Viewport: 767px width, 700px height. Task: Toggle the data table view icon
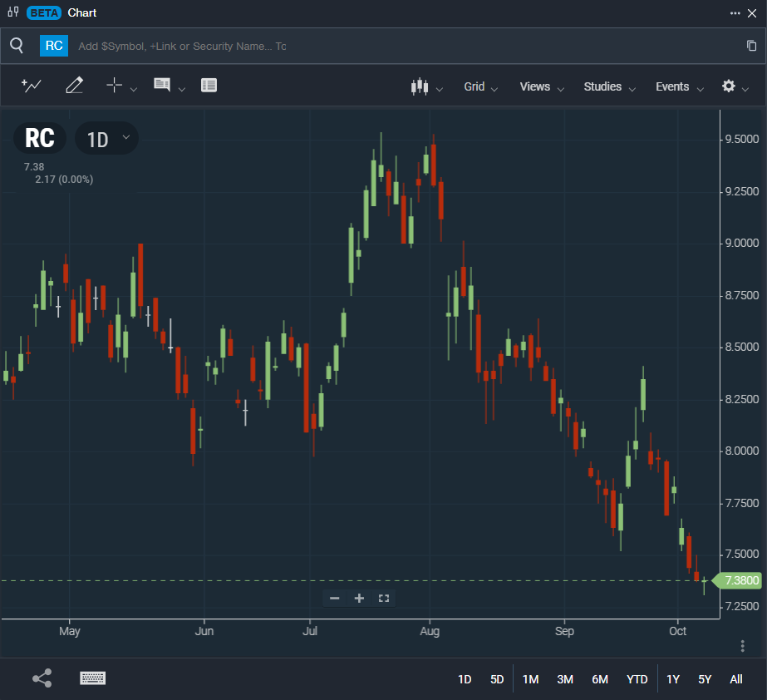209,86
